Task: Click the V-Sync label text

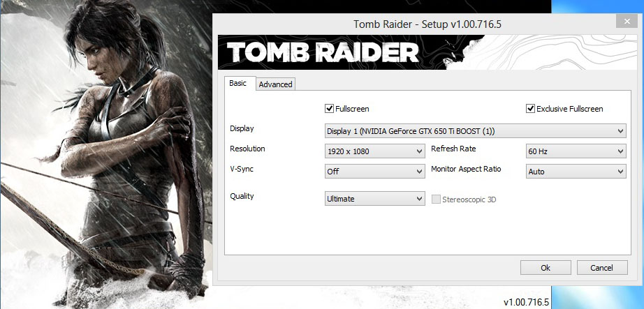Action: 242,169
